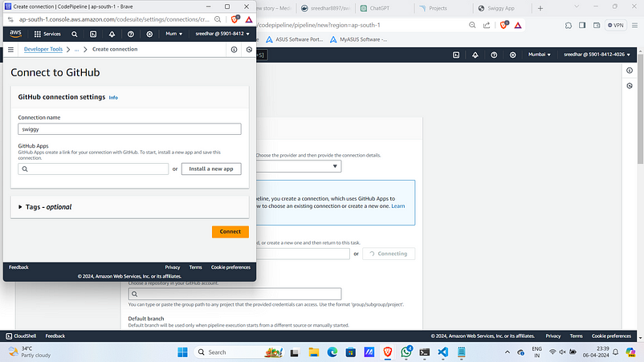Open search icon in popup AWS navbar

[75, 34]
